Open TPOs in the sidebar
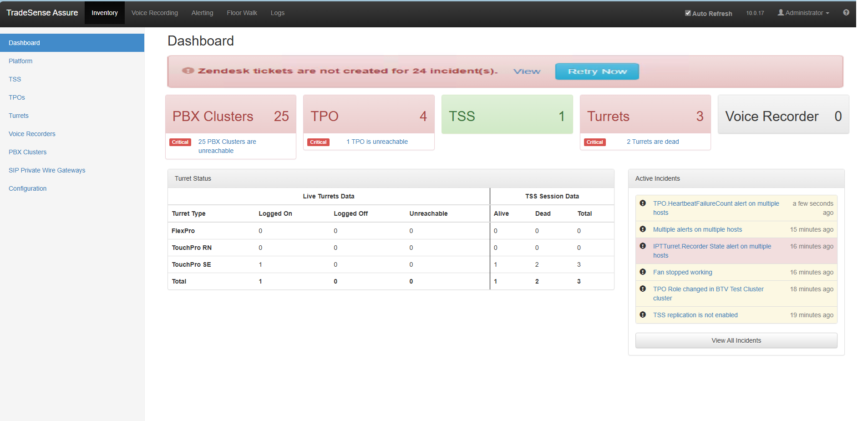The image size is (868, 421). point(17,97)
